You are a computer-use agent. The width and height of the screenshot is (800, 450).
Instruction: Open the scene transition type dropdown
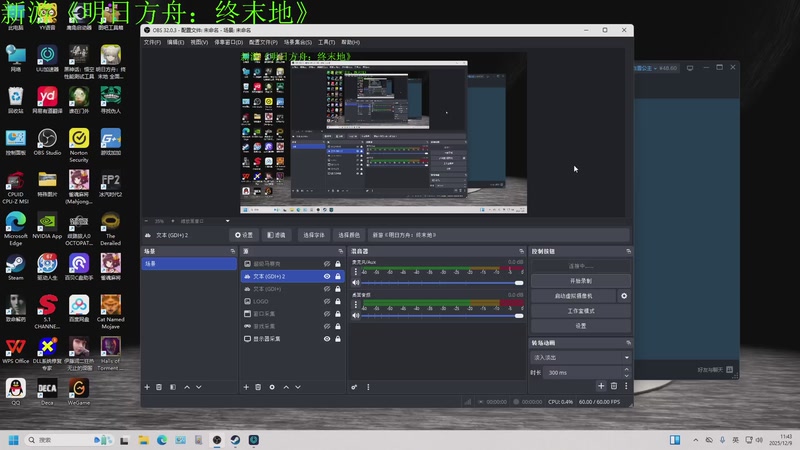coord(581,358)
